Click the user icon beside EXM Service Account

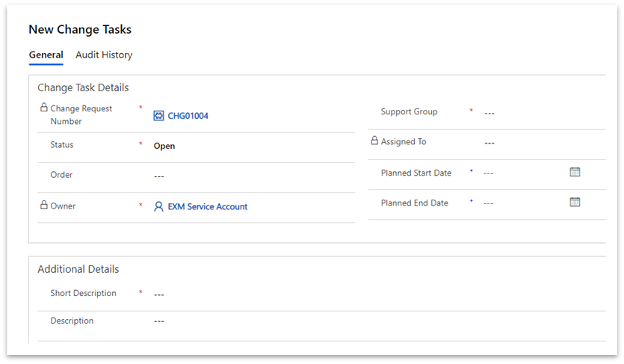coord(158,206)
